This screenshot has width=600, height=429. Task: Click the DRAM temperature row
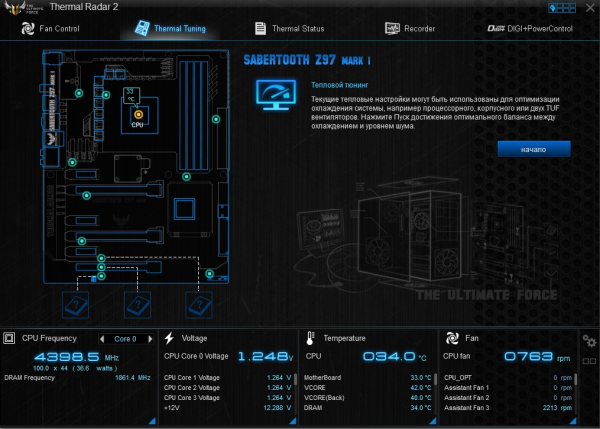[x=367, y=408]
